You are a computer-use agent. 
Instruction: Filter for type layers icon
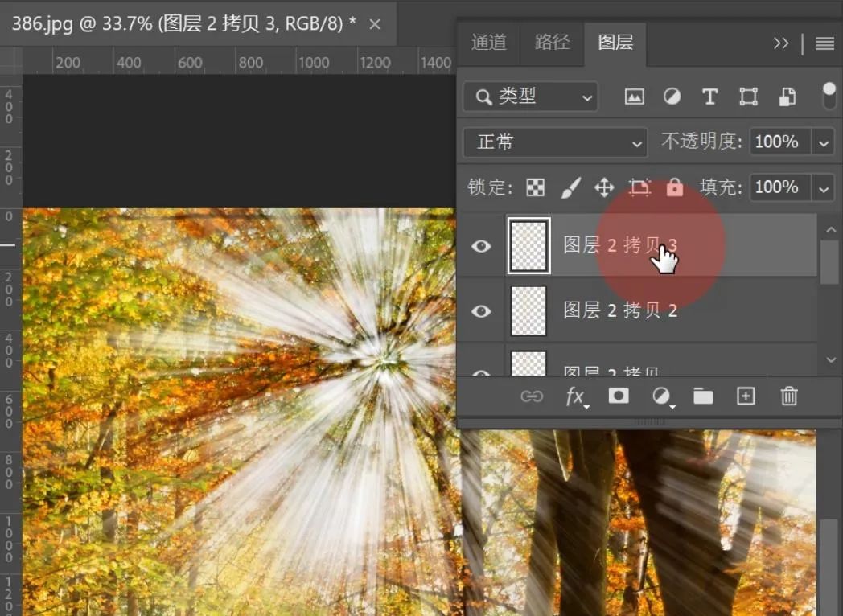pyautogui.click(x=709, y=97)
